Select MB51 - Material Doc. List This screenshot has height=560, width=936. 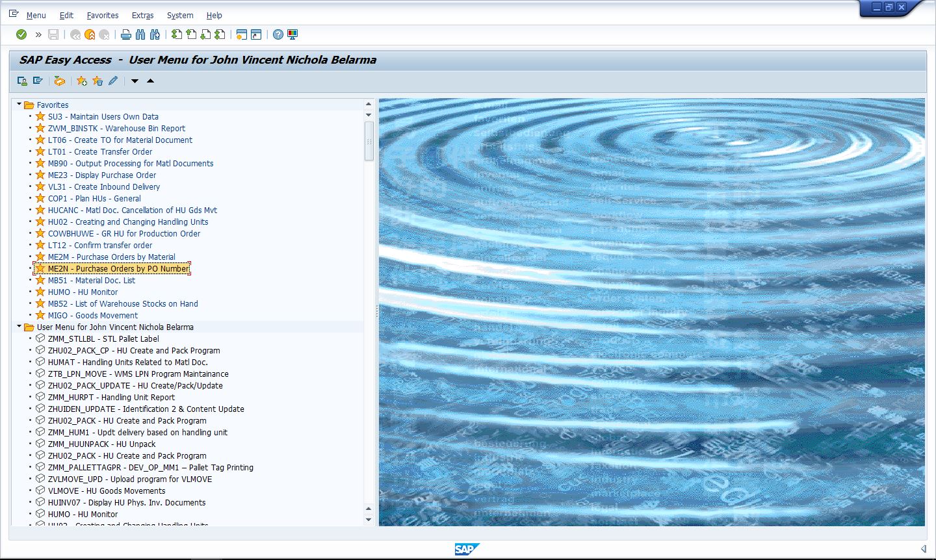[x=92, y=281]
